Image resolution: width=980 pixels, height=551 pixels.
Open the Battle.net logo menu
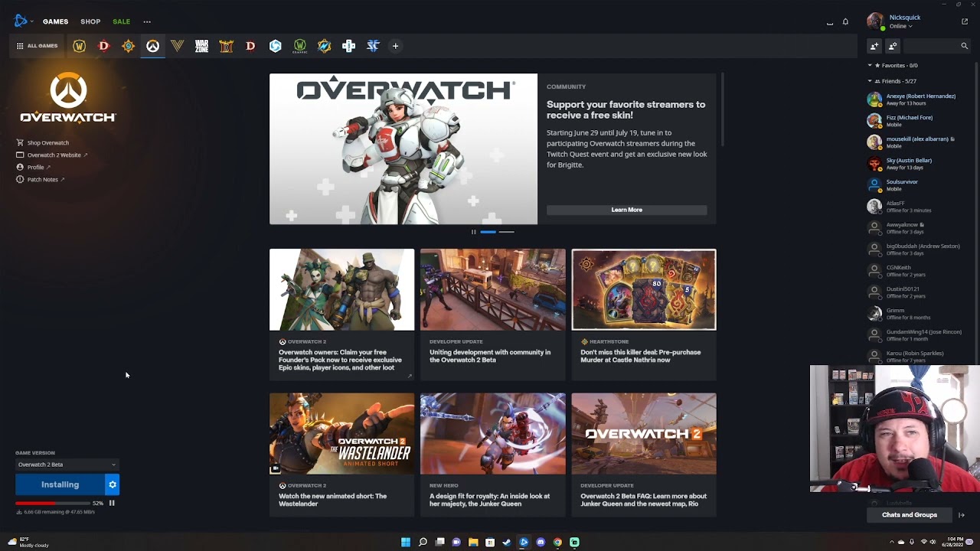click(x=22, y=21)
